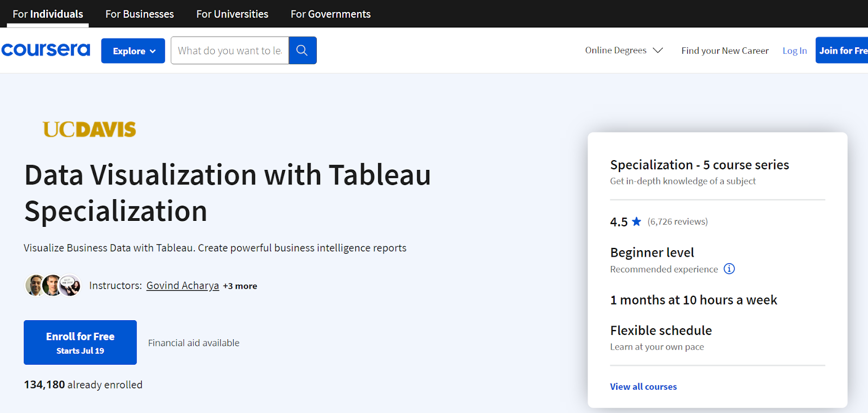Click the blue rating star icon
The width and height of the screenshot is (868, 413).
click(636, 221)
